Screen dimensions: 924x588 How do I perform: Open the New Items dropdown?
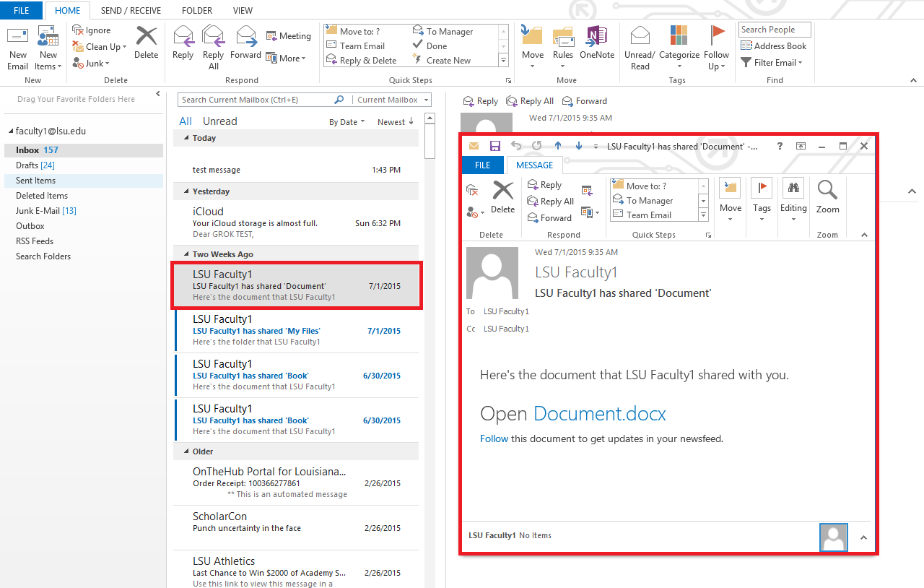pyautogui.click(x=48, y=48)
